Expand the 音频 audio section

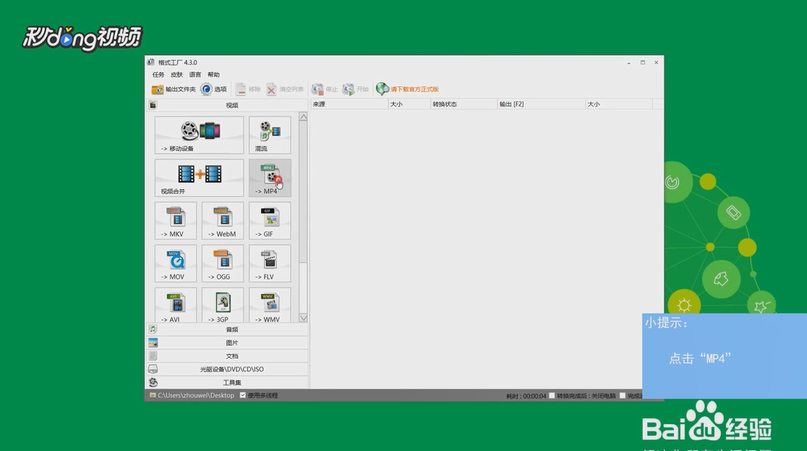(x=227, y=329)
